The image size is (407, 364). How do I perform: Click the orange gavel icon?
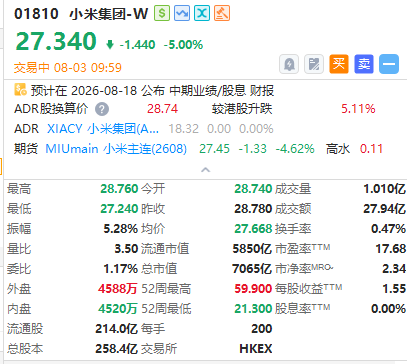point(222,13)
